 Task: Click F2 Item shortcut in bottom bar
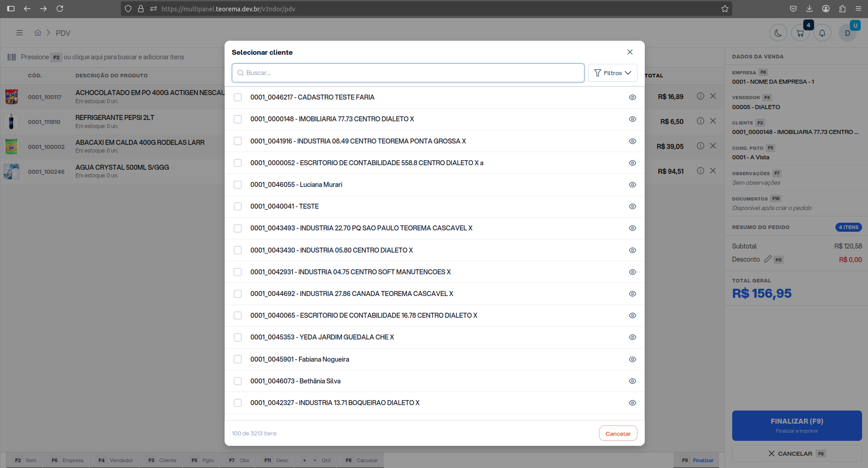[25, 460]
